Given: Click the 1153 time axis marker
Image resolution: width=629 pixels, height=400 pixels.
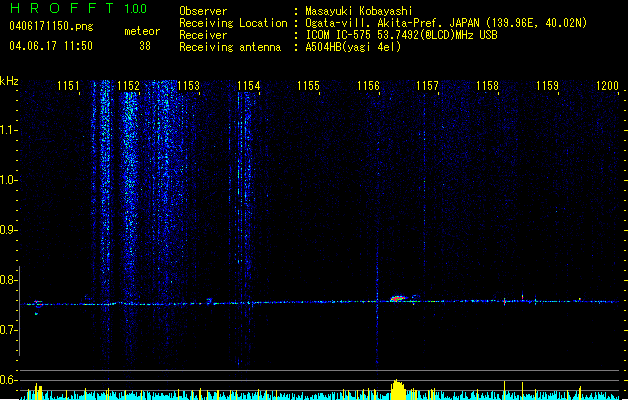Looking at the screenshot, I should (188, 86).
